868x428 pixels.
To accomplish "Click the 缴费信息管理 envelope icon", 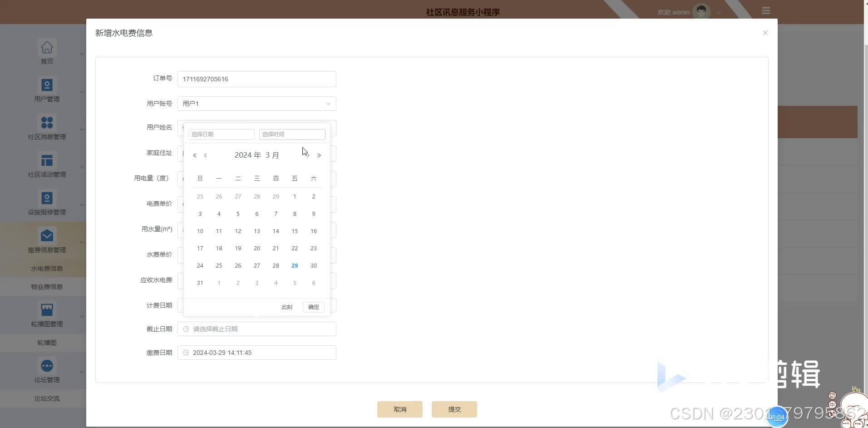I will pos(47,235).
